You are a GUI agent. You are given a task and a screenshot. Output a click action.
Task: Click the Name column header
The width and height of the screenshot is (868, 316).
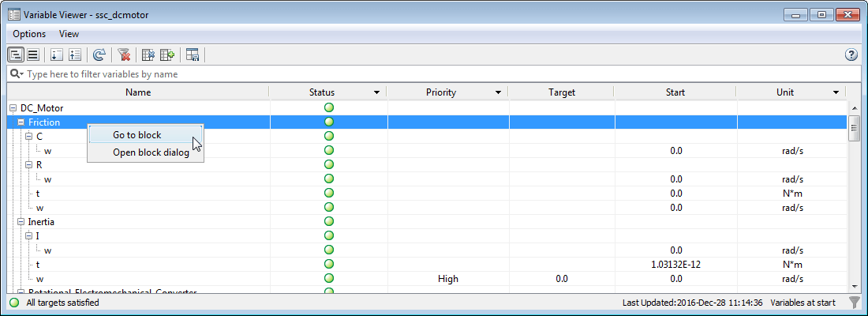tap(138, 92)
